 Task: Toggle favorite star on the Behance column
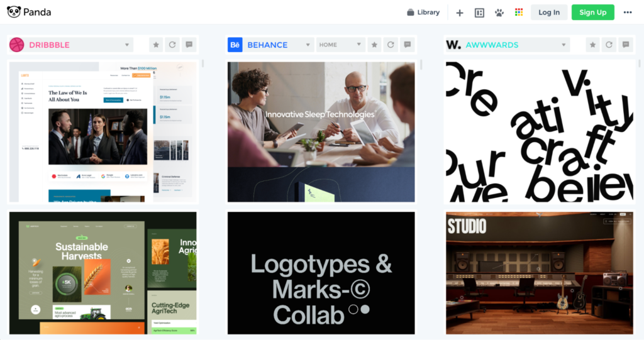tap(374, 45)
